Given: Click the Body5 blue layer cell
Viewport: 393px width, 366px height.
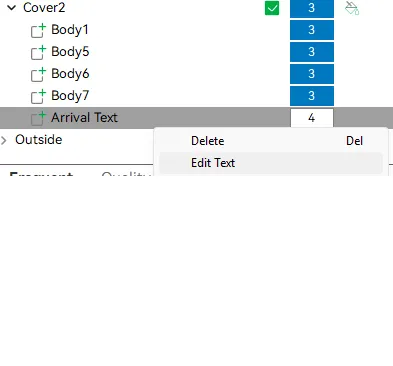Looking at the screenshot, I should click(312, 52).
